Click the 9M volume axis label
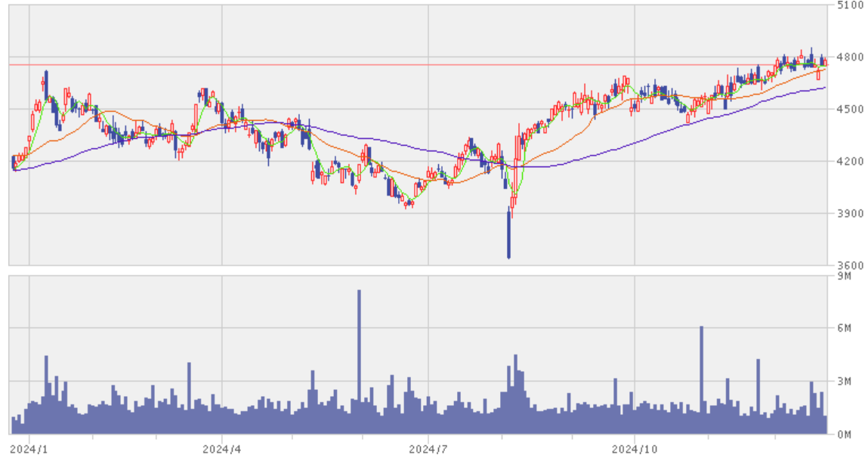Image resolution: width=868 pixels, height=458 pixels. (x=845, y=276)
